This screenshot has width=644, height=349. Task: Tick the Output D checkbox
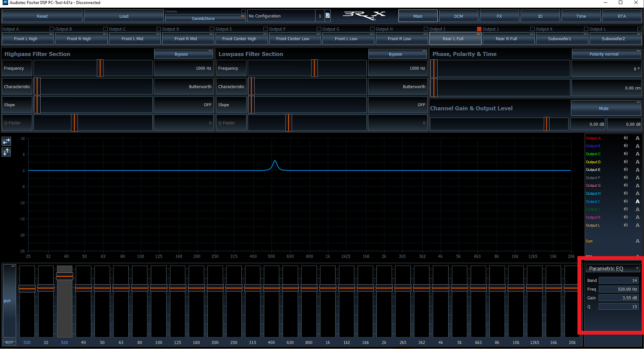[x=212, y=29]
